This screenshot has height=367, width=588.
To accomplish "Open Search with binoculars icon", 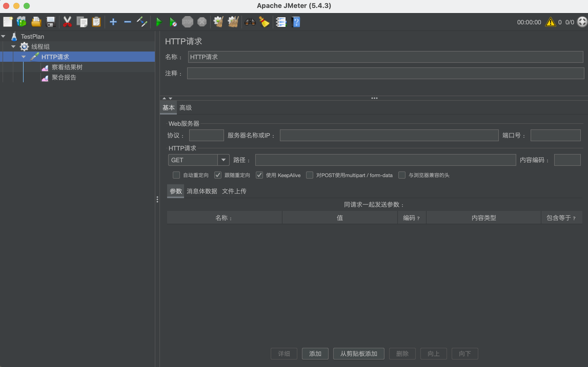I will click(250, 22).
